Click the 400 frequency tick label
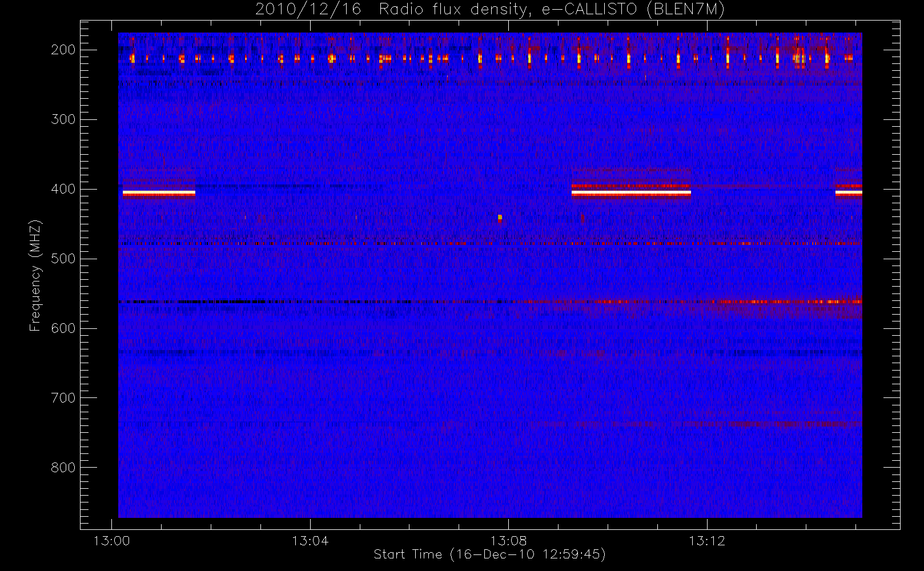The image size is (924, 571). click(63, 189)
